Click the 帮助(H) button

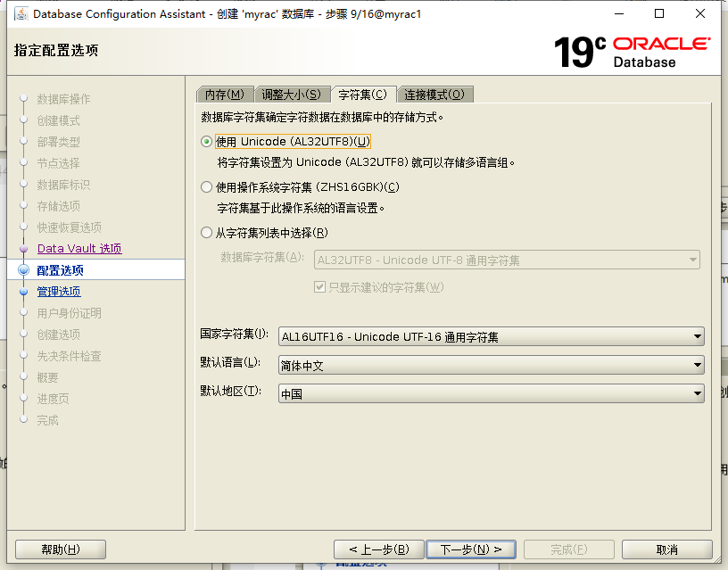pos(60,549)
